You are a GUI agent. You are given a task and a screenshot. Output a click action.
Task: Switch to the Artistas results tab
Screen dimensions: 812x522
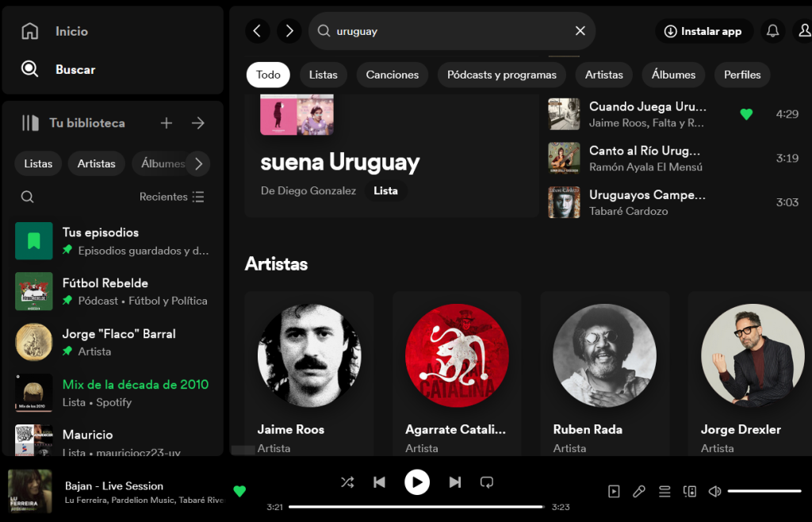coord(603,74)
